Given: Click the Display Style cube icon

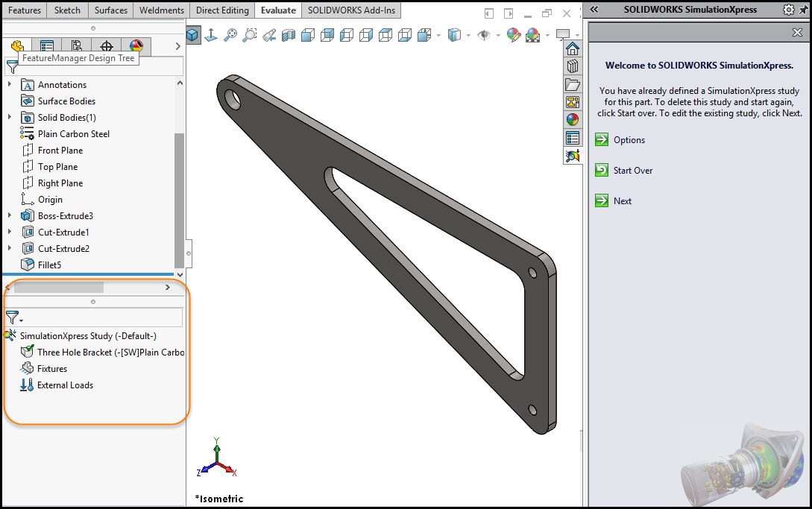Looking at the screenshot, I should point(454,35).
